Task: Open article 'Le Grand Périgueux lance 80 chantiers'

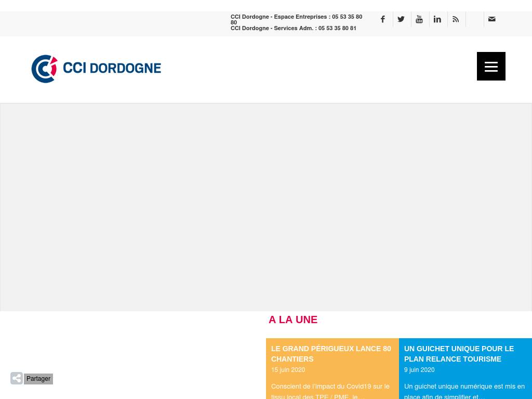Action: click(x=331, y=354)
